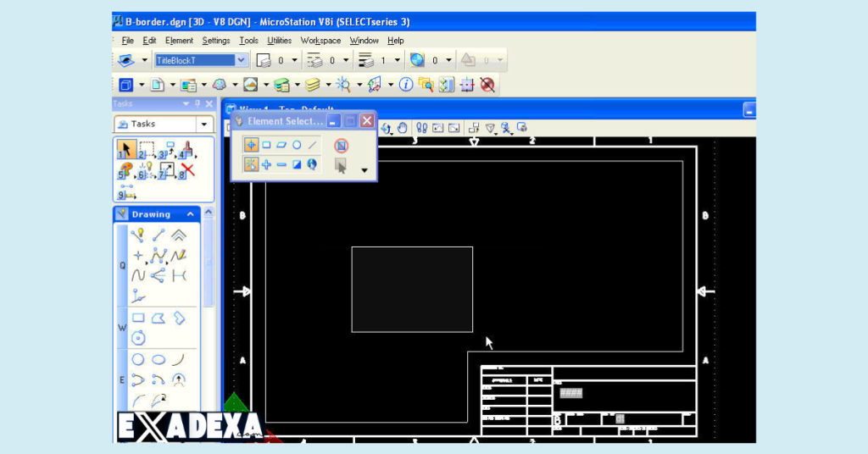Click the View Next icon in view toolbar
Image resolution: width=868 pixels, height=454 pixels.
click(x=454, y=128)
